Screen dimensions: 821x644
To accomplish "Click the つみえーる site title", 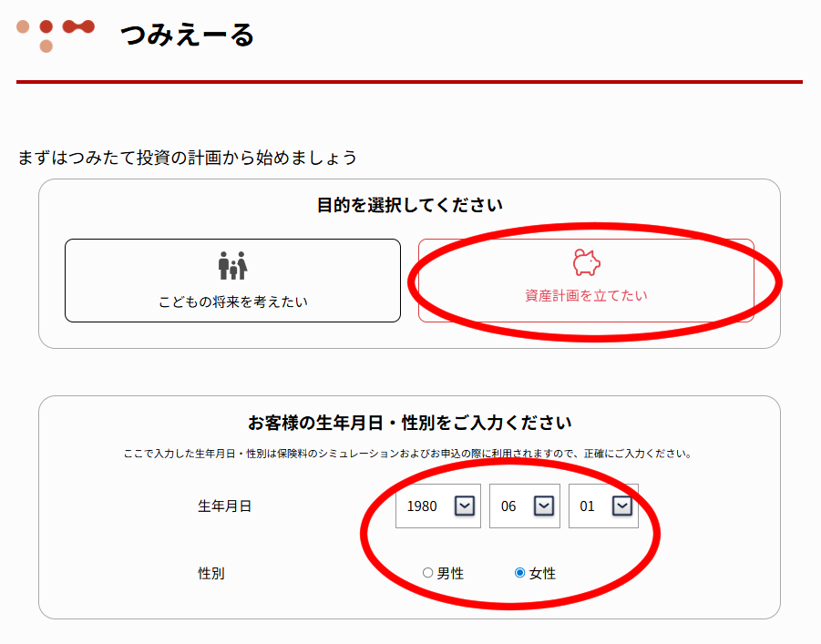I will [187, 36].
